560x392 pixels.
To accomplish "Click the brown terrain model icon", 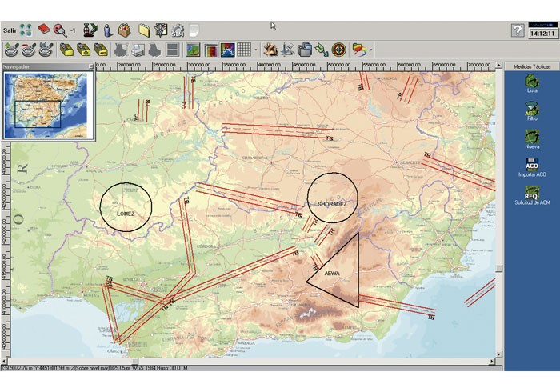I will tap(270, 50).
